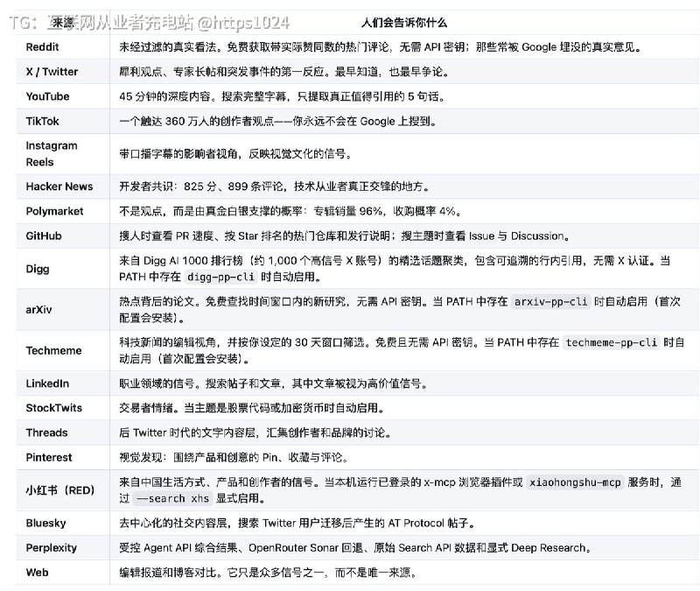The image size is (700, 591).
Task: Click the Bluesky description 去中心化的社交内容层
Action: click(x=297, y=523)
